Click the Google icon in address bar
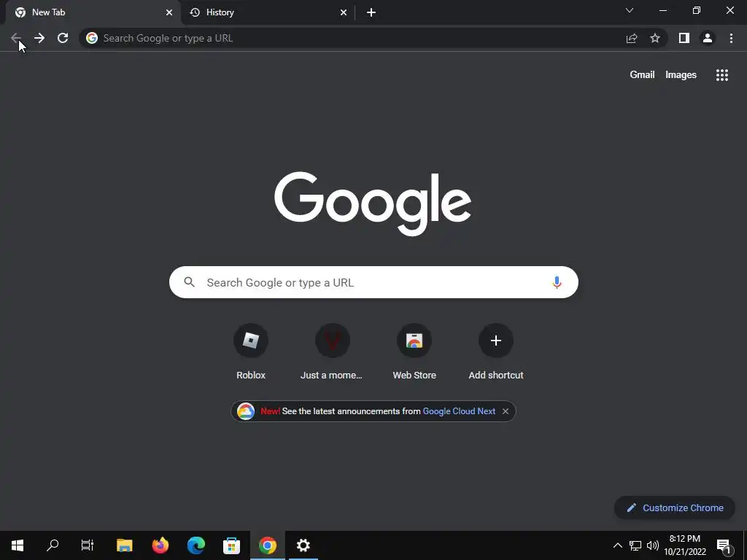 pos(92,38)
